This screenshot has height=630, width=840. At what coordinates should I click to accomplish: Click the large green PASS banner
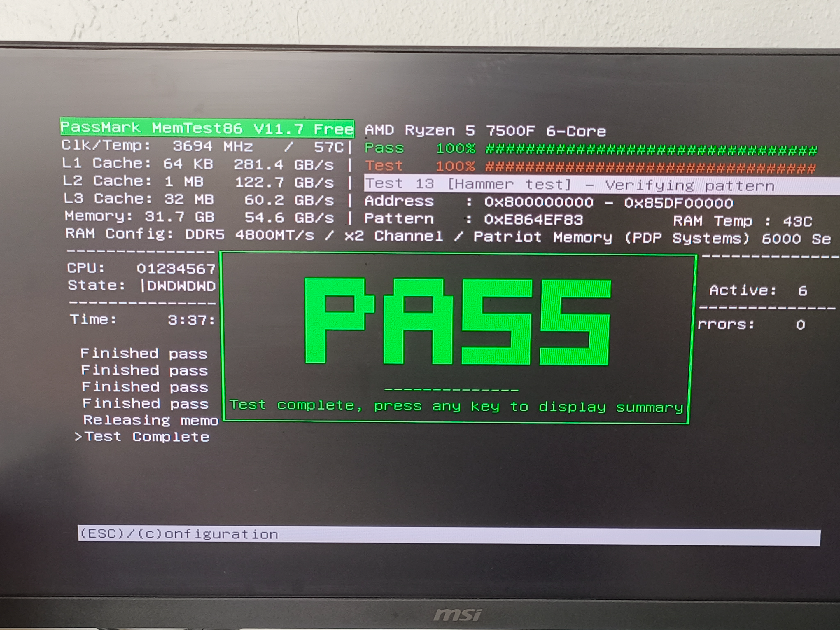coord(458,322)
